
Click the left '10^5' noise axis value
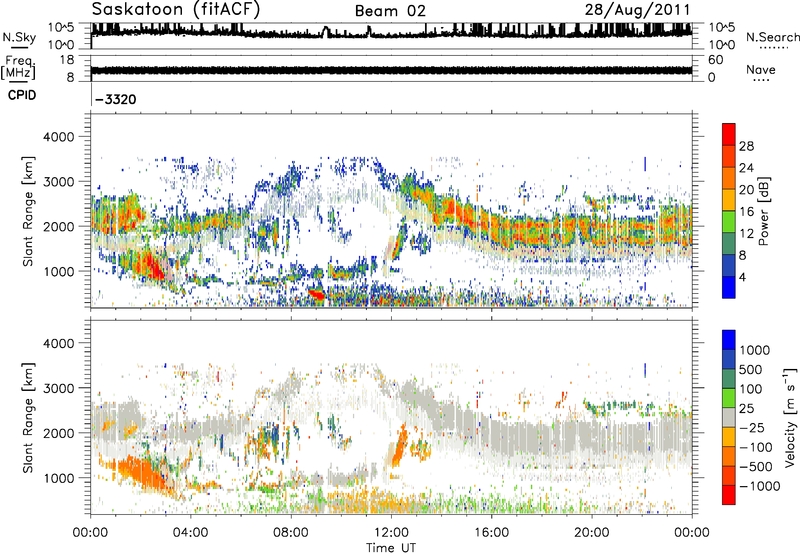61,28
